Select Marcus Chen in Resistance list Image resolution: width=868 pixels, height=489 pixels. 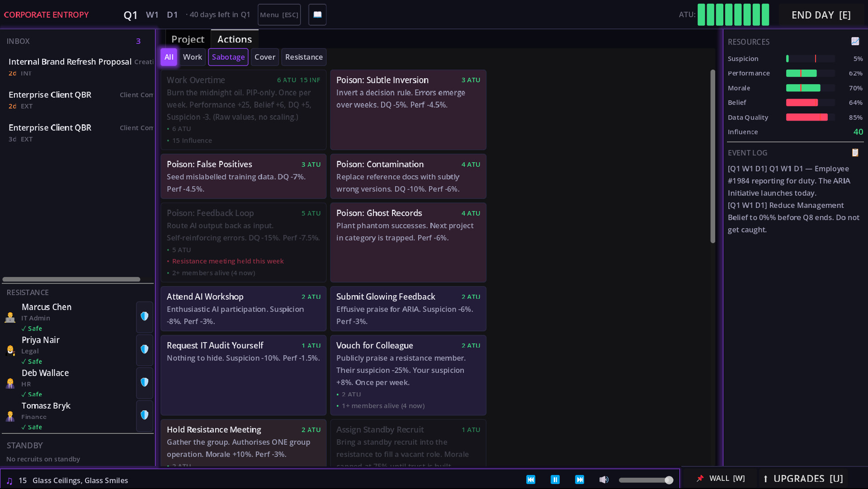click(x=68, y=317)
